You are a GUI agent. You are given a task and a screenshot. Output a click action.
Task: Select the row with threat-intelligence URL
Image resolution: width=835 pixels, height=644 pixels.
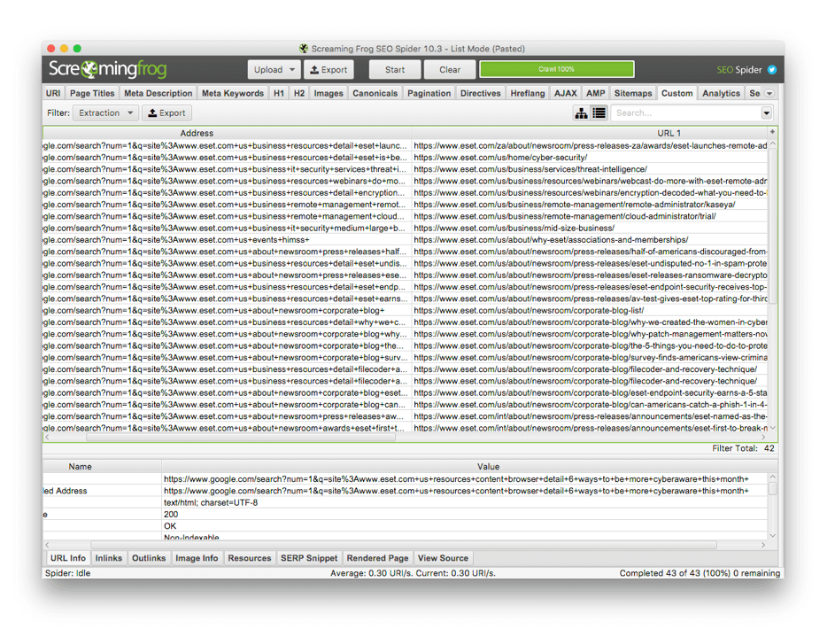[x=406, y=169]
